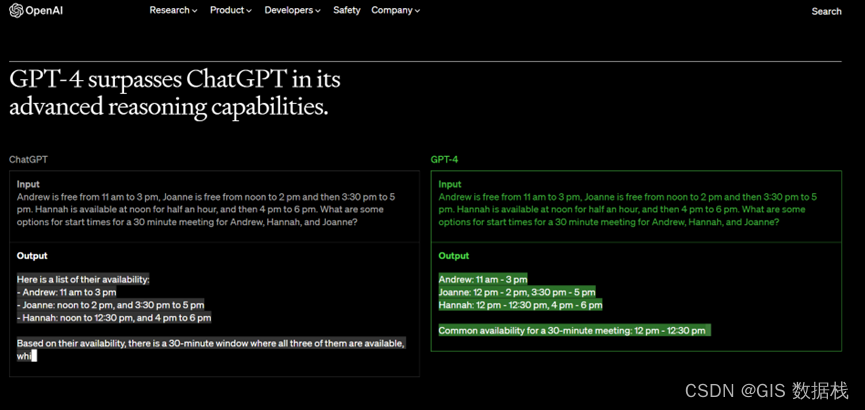Expand the Product dropdown chevron

[249, 11]
